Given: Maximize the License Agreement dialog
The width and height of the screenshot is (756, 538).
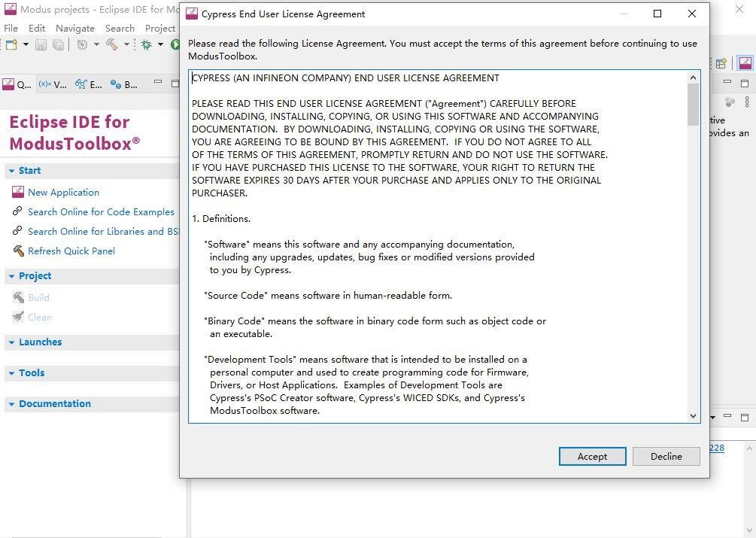Looking at the screenshot, I should 657,14.
